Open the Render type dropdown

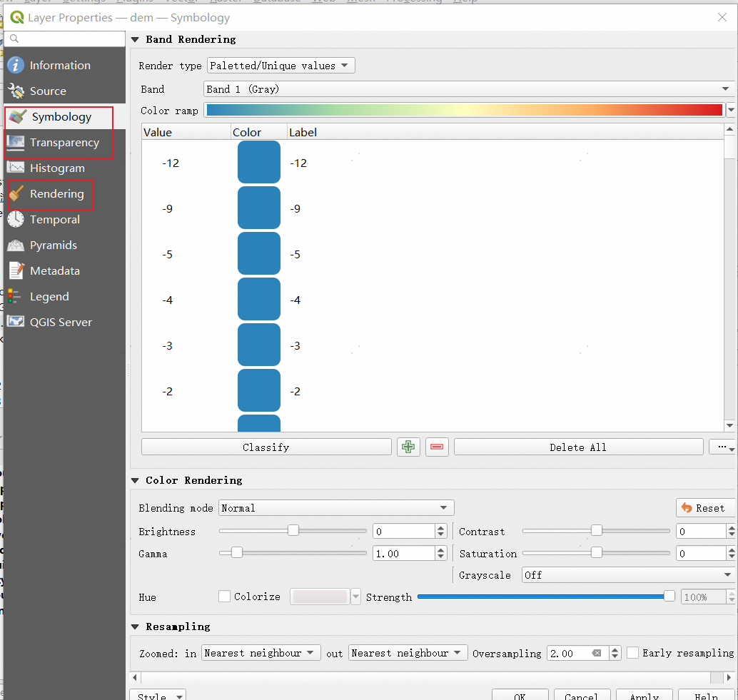click(x=280, y=66)
